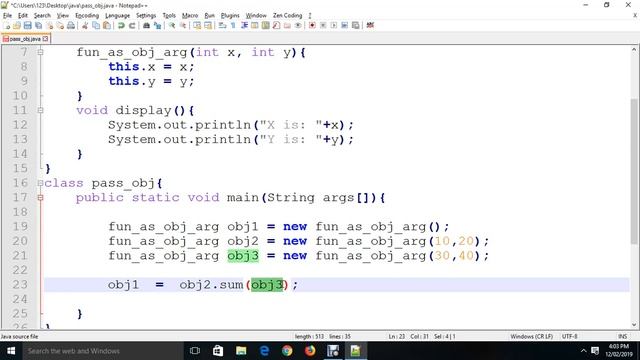
Task: Click the Save Recorded Macro icon
Action: pos(356,25)
